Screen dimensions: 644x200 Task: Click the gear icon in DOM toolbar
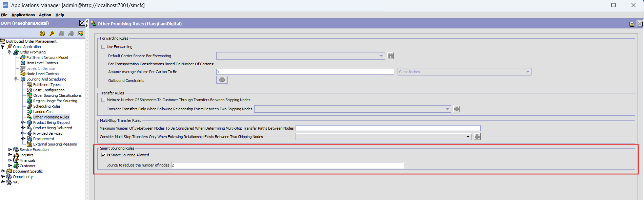42,34
